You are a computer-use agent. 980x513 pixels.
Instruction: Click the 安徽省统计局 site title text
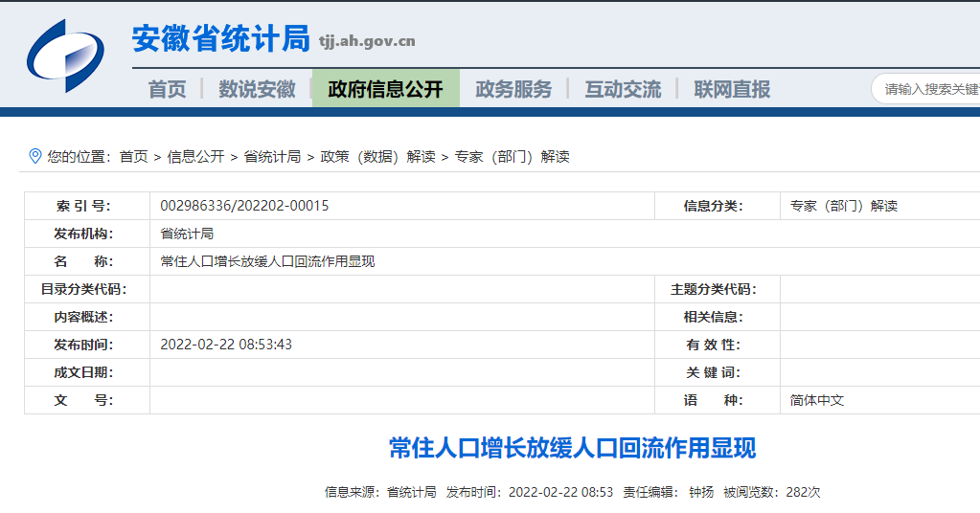click(220, 39)
